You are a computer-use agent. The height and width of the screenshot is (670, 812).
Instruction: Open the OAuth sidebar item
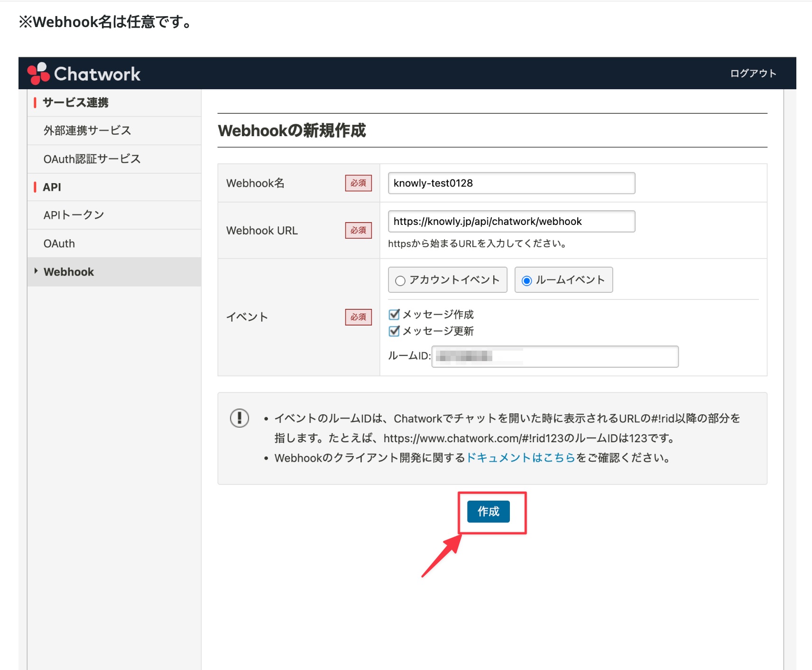58,243
